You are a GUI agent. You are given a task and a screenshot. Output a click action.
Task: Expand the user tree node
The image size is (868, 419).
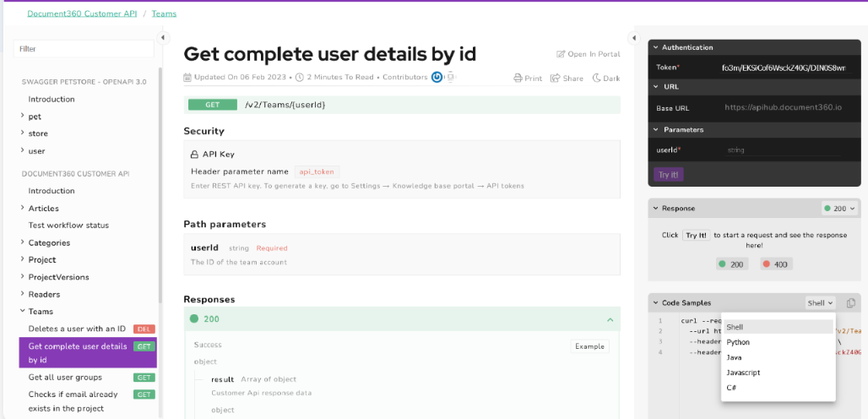point(22,150)
